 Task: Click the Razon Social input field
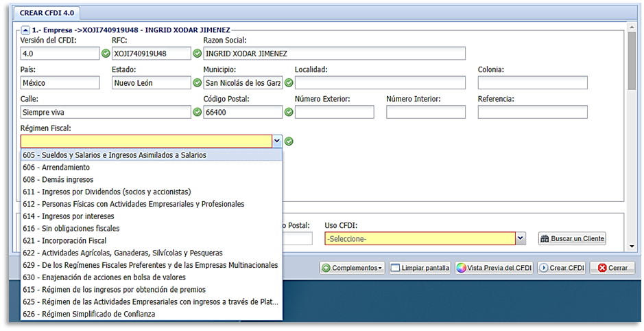coord(334,54)
